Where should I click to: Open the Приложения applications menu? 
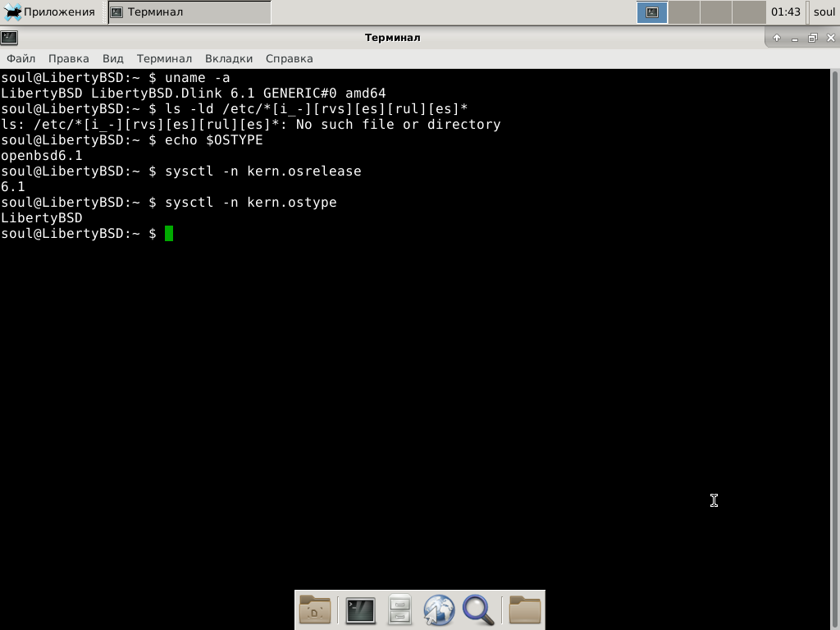49,11
